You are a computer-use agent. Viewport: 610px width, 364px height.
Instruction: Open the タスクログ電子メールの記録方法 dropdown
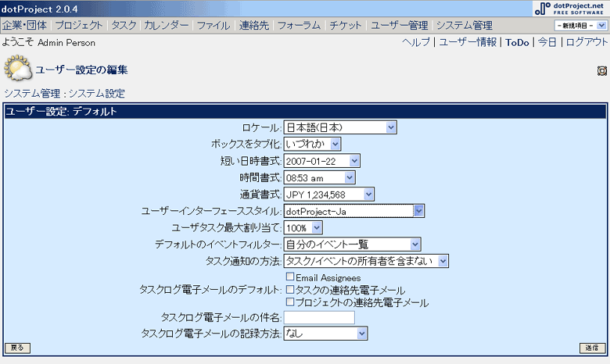(325, 334)
